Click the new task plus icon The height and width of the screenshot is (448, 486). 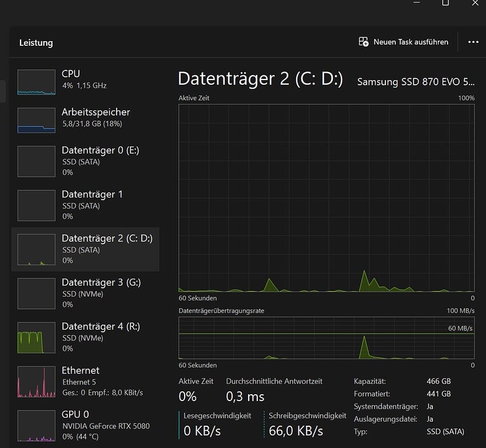tap(364, 41)
